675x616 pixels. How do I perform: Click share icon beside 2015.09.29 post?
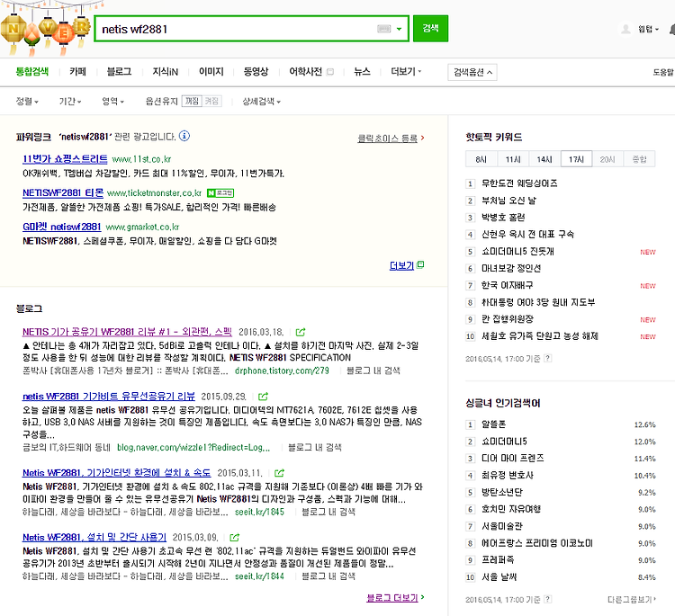[x=263, y=397]
